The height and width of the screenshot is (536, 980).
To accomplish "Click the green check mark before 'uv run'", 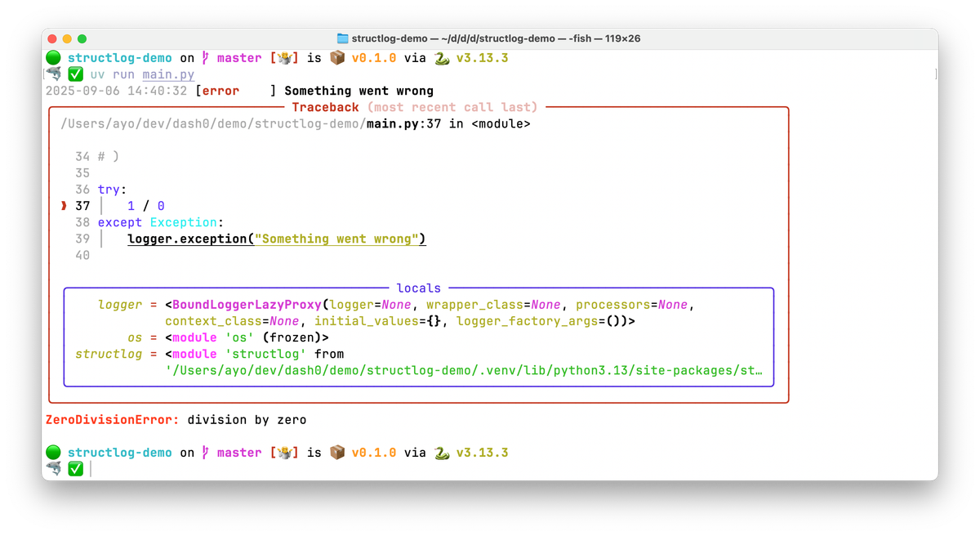I will pyautogui.click(x=76, y=74).
